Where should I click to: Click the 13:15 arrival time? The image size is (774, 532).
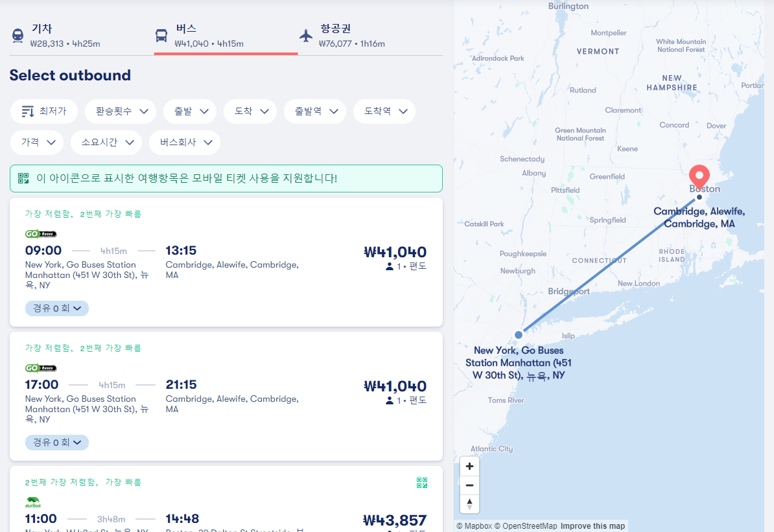[181, 251]
